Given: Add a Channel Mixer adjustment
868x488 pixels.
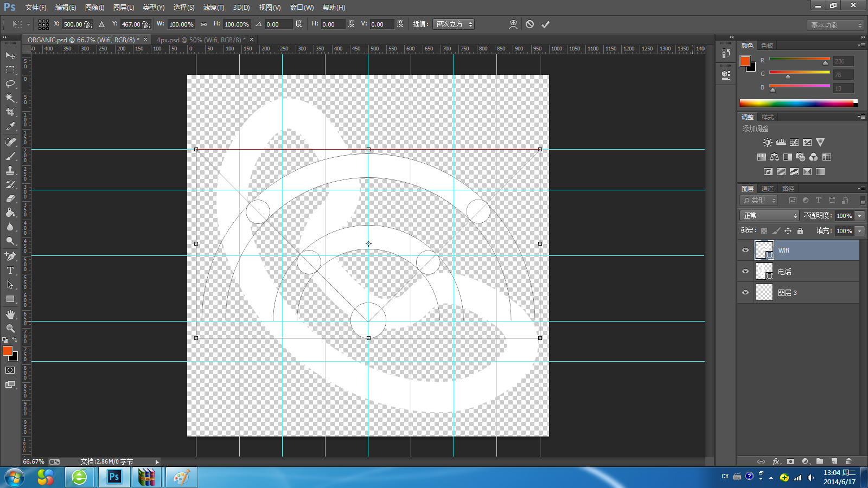Looking at the screenshot, I should pyautogui.click(x=813, y=157).
